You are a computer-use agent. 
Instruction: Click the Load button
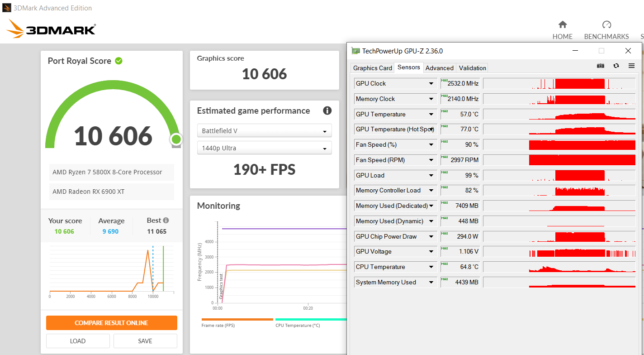[78, 341]
